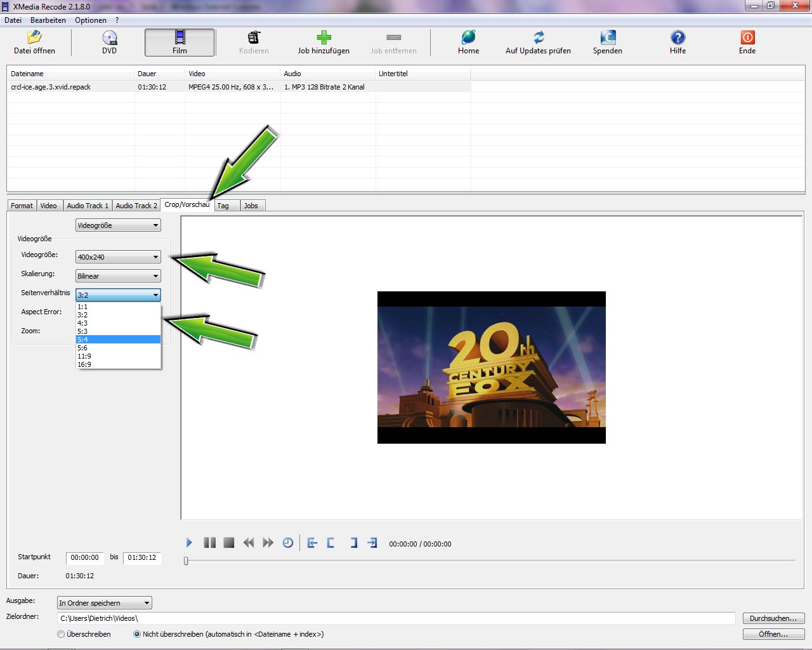Click the Audio column header
The height and width of the screenshot is (650, 812).
pos(328,74)
